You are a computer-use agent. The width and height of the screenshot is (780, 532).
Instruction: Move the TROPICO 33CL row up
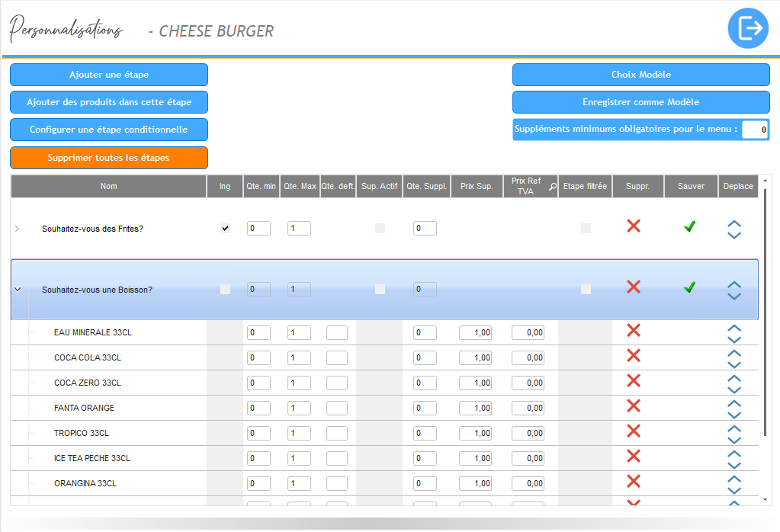tap(734, 428)
